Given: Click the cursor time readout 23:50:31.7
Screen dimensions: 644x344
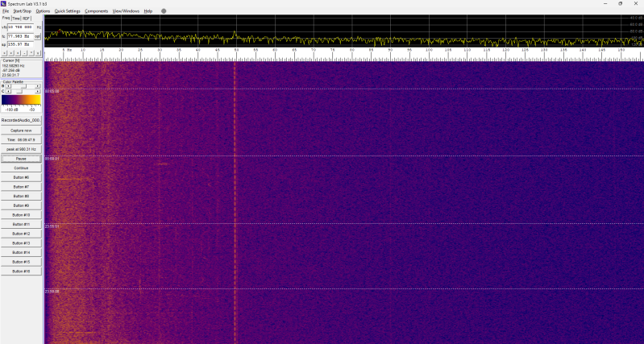Looking at the screenshot, I should pos(10,75).
